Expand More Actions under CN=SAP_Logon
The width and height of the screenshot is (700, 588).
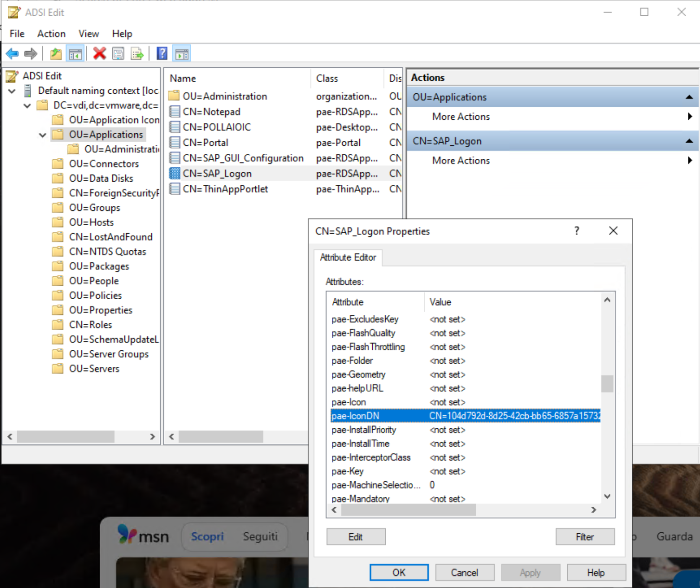tap(690, 161)
